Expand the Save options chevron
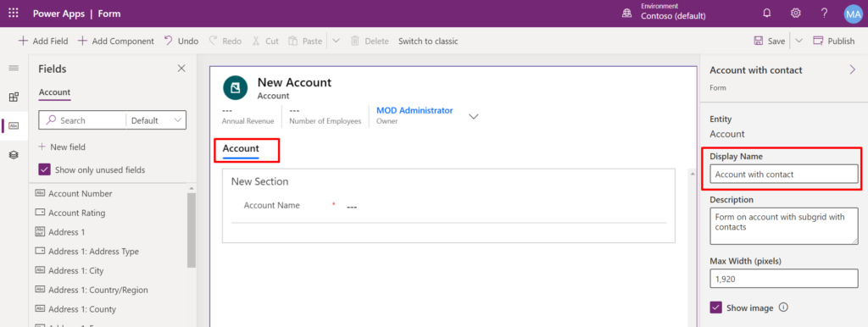The width and height of the screenshot is (868, 327). [798, 41]
